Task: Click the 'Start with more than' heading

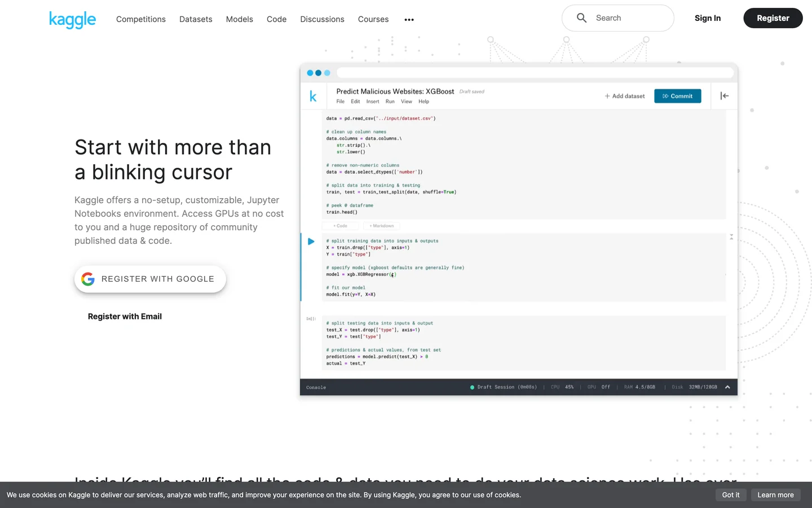Action: click(173, 147)
